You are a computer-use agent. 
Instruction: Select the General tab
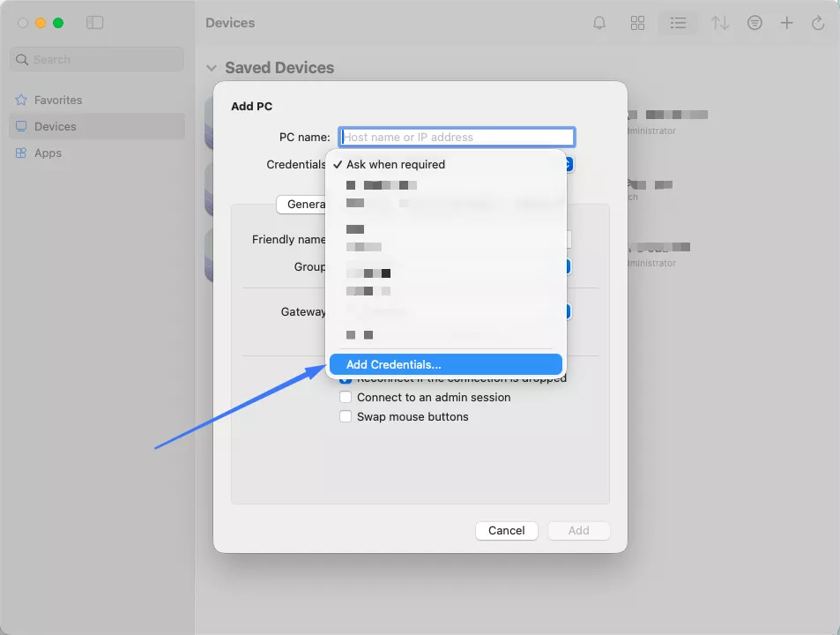[302, 205]
